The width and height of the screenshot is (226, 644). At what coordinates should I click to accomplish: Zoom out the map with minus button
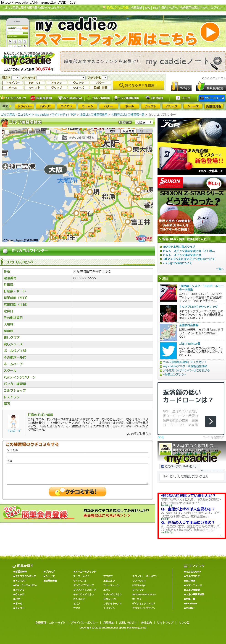7,132
